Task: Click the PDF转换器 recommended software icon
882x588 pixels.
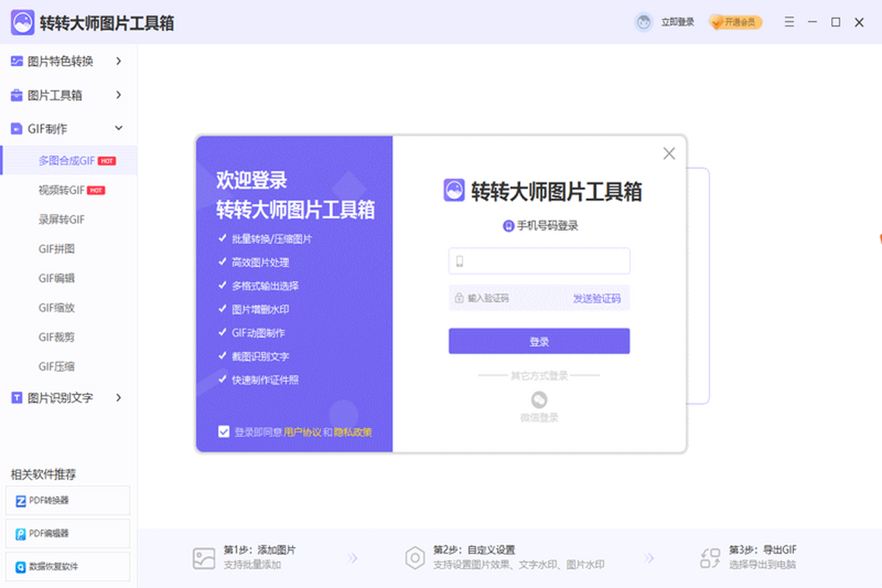Action: coord(21,501)
